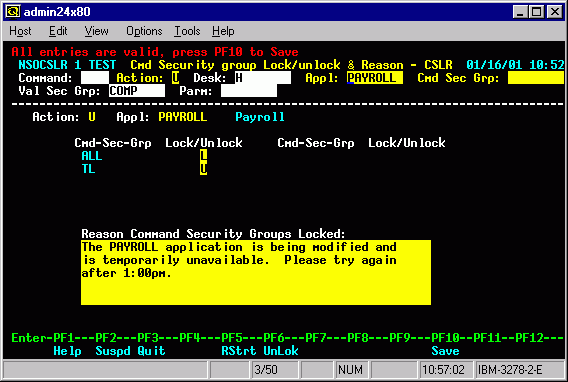
Task: Click the PF3 Quit key label
Action: [151, 351]
